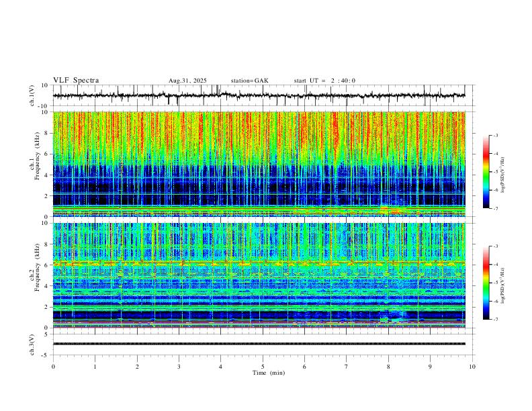Image resolution: width=532 pixels, height=411 pixels.
Task: Click the ch.3 black signal trace
Action: coord(259,344)
